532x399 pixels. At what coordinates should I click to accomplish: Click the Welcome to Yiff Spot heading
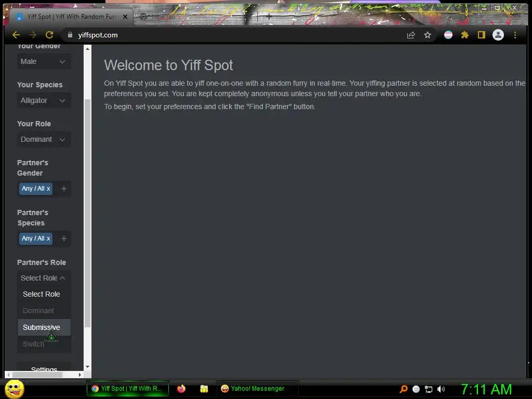click(x=168, y=65)
